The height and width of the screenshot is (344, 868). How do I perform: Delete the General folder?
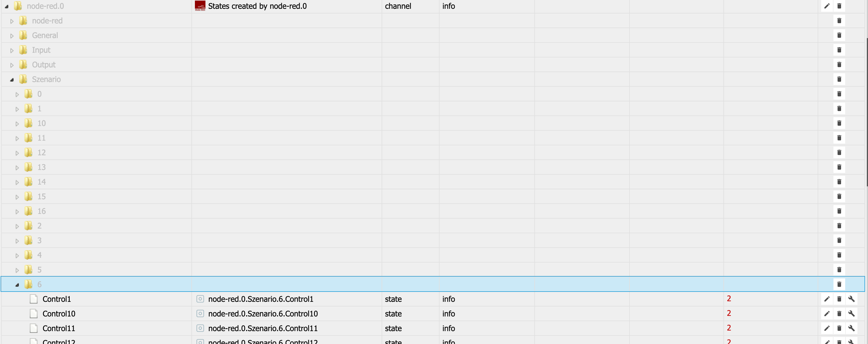pyautogui.click(x=839, y=35)
